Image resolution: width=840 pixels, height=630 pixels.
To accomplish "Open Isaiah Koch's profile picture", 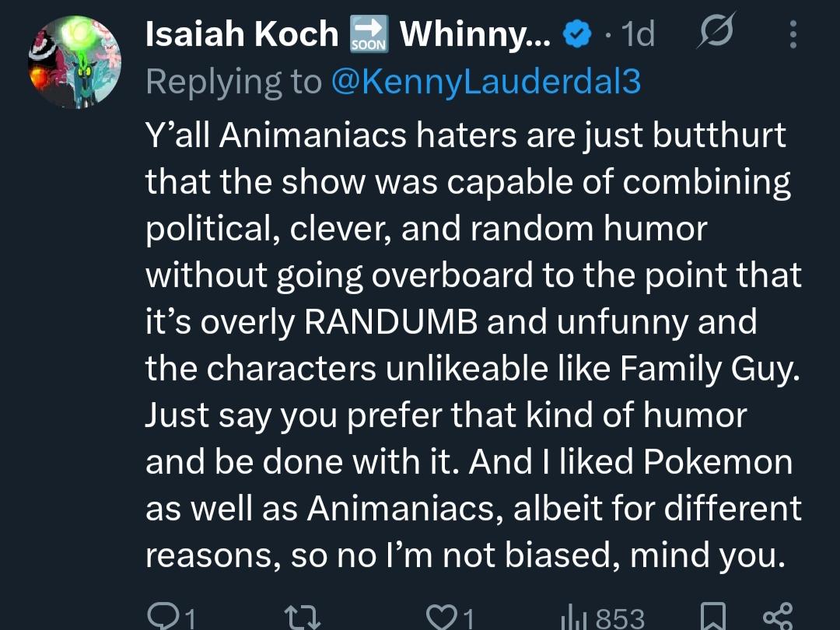I will 76,62.
